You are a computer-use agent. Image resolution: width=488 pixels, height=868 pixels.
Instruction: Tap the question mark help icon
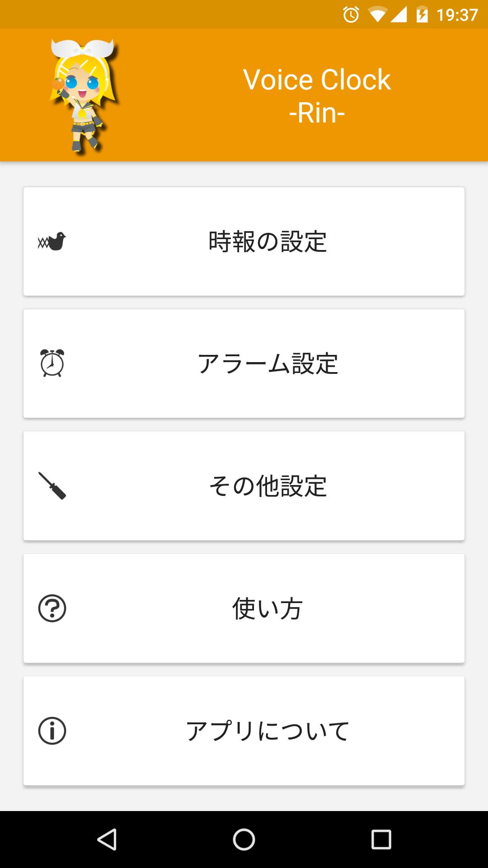(52, 608)
